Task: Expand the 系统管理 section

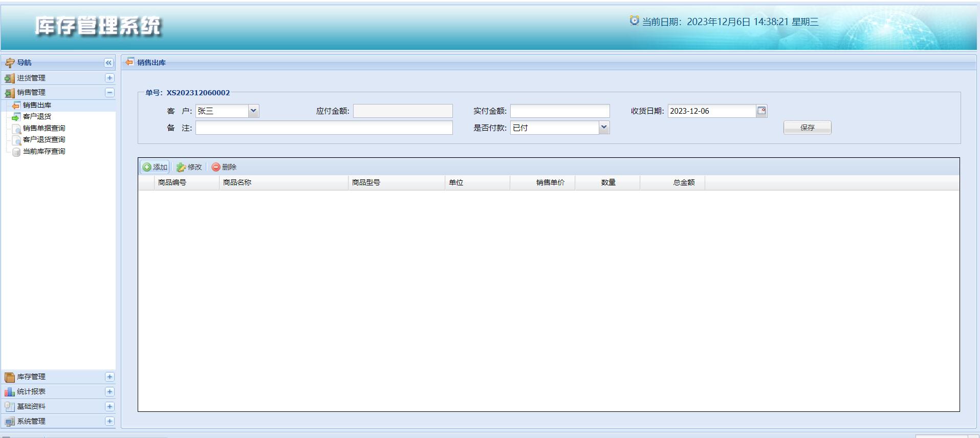Action: pyautogui.click(x=110, y=422)
